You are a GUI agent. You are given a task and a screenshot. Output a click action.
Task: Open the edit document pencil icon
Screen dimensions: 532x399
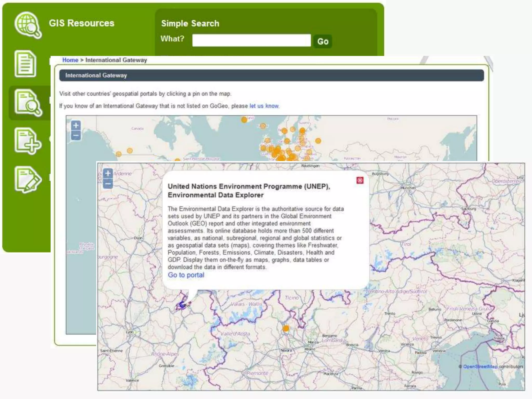[28, 179]
